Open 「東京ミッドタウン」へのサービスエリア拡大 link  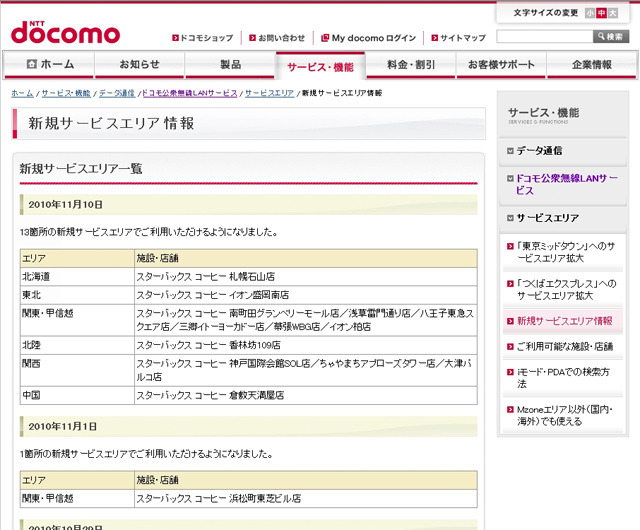566,252
